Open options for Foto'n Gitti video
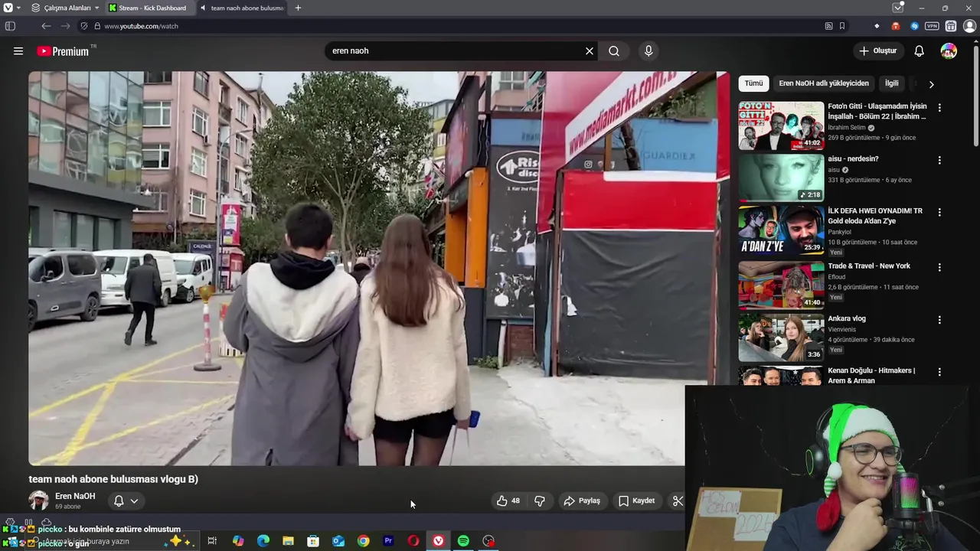 click(x=939, y=108)
